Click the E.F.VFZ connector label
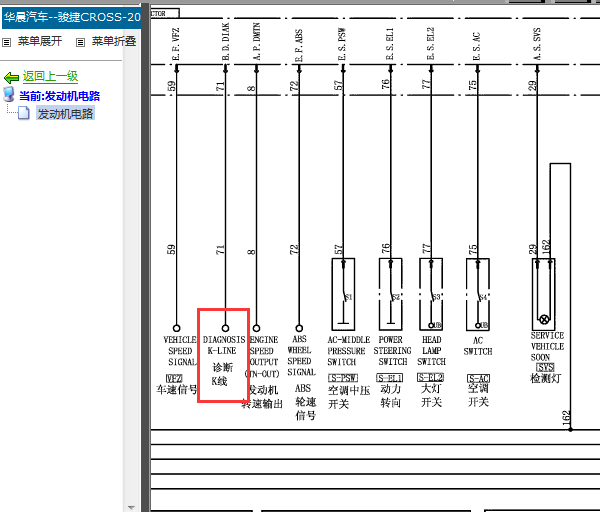Screen dimensions: 600x512 (x=176, y=44)
